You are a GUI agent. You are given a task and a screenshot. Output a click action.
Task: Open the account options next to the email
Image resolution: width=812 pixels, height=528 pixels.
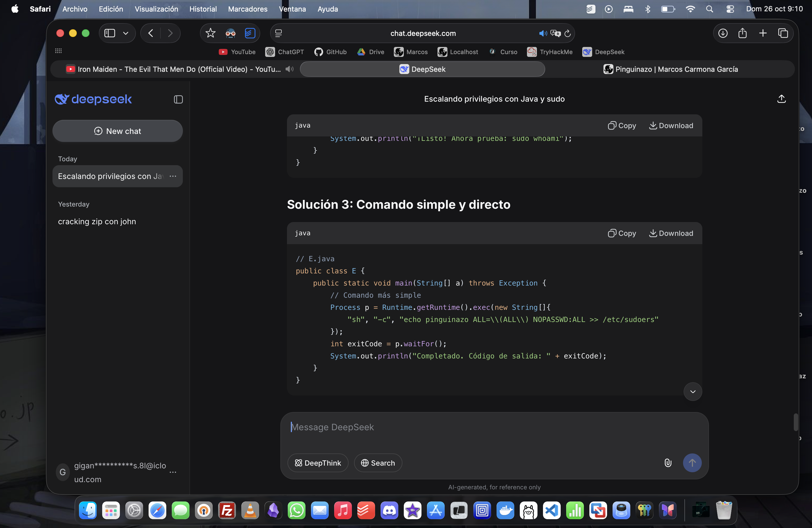pos(173,472)
